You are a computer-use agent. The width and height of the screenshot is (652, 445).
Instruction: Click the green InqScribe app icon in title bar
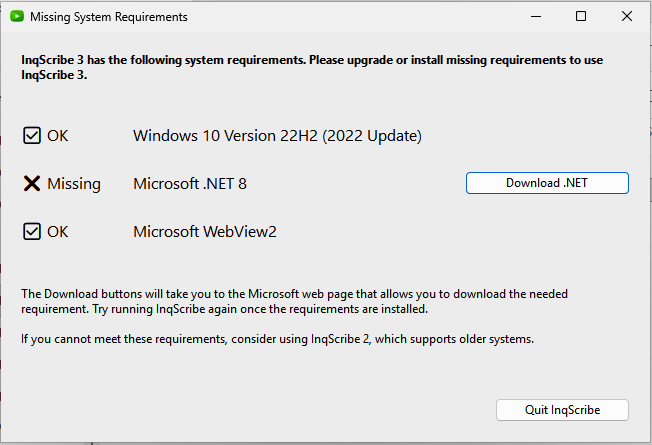point(17,17)
